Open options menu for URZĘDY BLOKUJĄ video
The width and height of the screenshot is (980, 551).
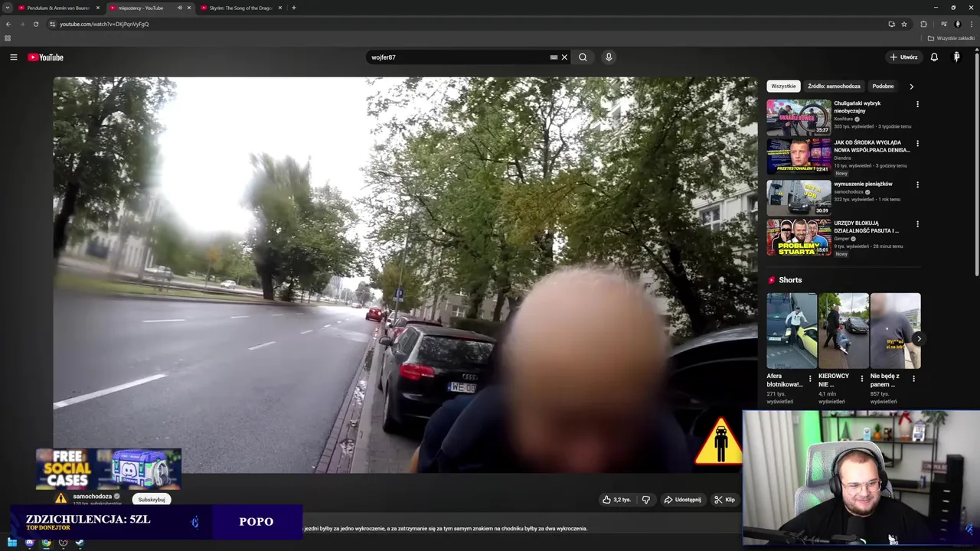(x=917, y=224)
